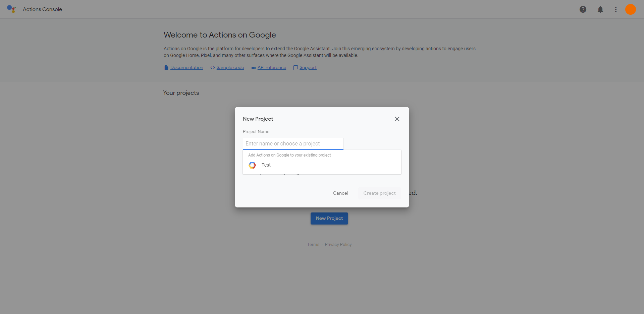This screenshot has height=314, width=644.
Task: Click the API reference list icon
Action: coord(254,68)
